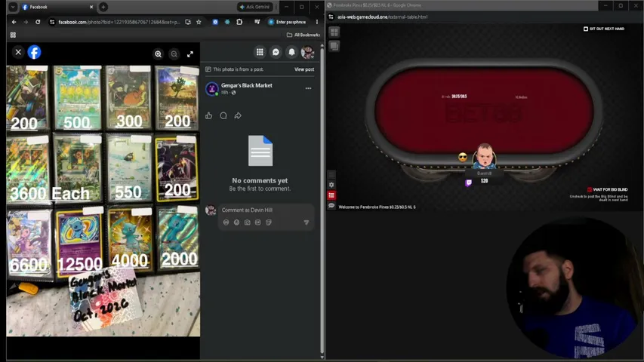Insert an emoji in the comment
Screen dimensions: 644x362
(236, 222)
